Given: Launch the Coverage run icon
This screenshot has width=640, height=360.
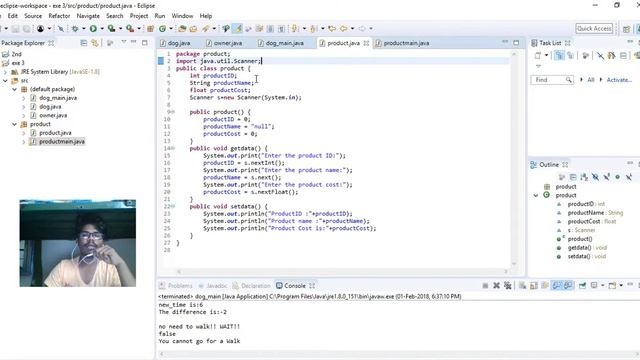Looking at the screenshot, I should [111, 29].
